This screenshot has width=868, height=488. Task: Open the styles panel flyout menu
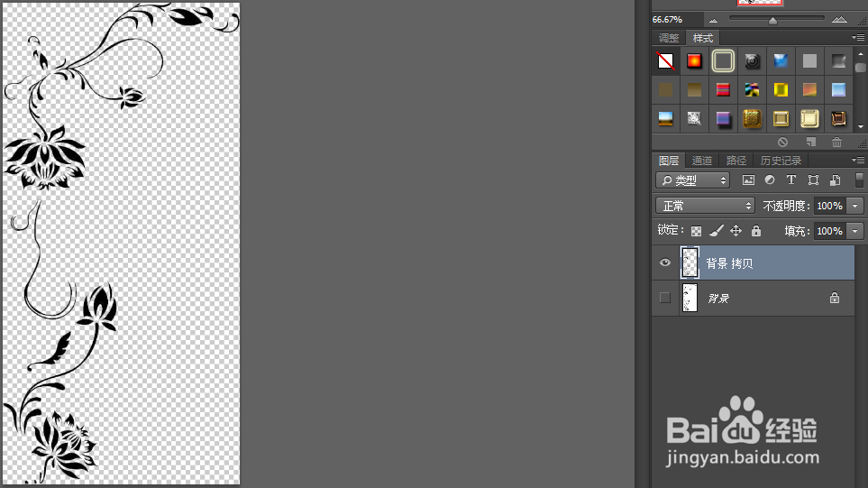coord(858,38)
